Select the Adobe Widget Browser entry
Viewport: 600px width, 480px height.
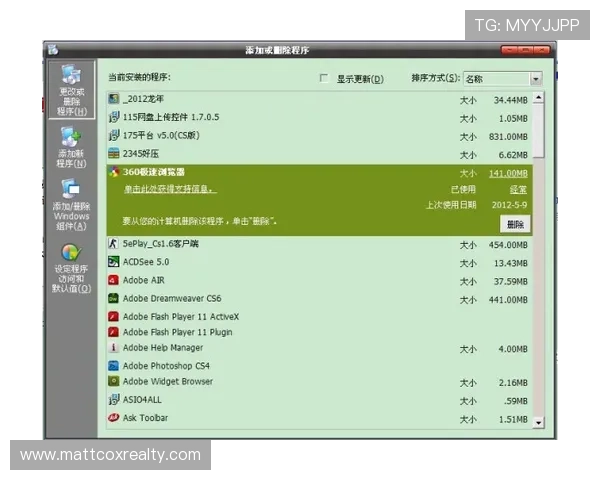click(x=319, y=382)
